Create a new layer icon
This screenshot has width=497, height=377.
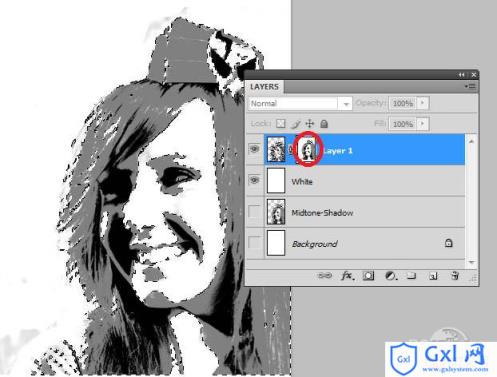tap(433, 276)
